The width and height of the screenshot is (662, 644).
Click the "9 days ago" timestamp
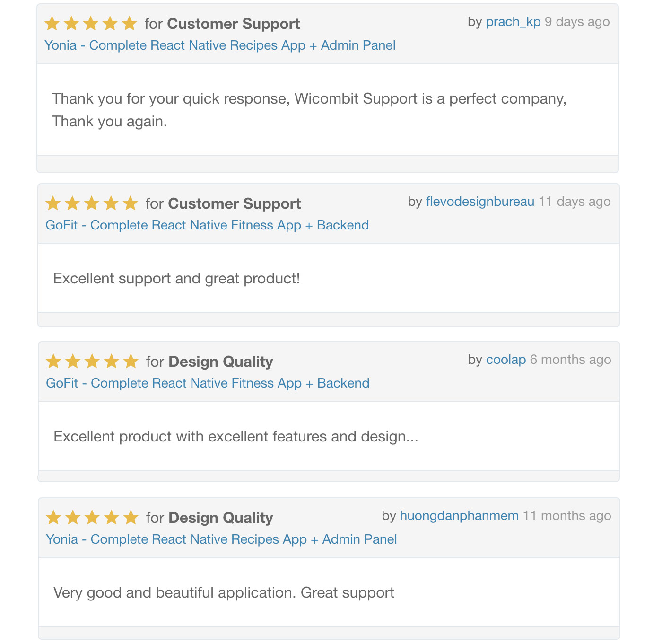pos(577,22)
